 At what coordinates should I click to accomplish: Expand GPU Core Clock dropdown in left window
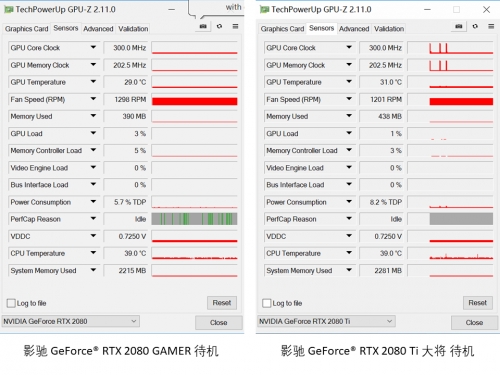pos(93,48)
